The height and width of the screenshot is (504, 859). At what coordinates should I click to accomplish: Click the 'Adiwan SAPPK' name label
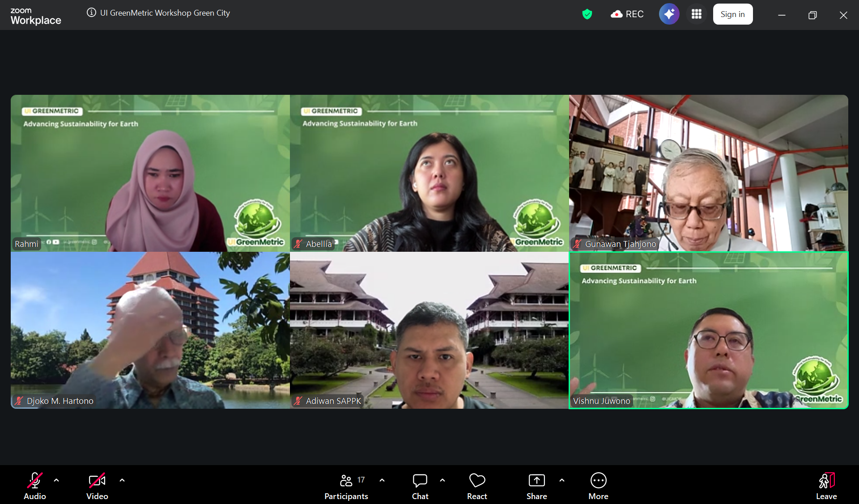click(333, 401)
